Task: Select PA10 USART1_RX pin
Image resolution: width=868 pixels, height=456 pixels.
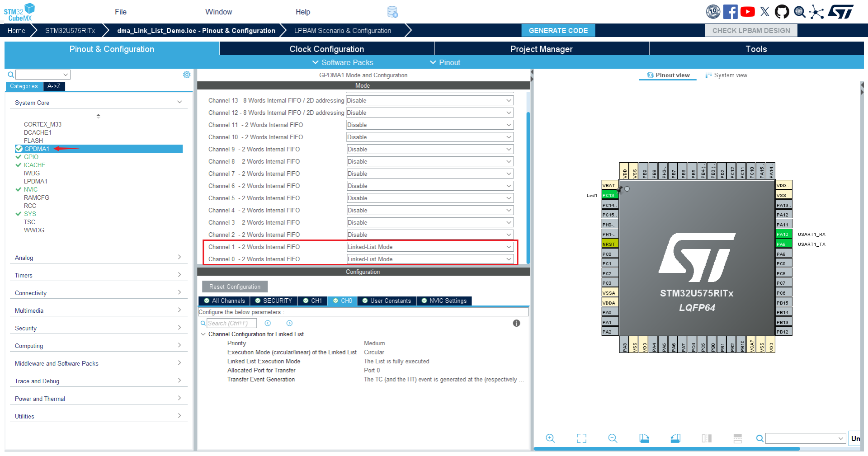Action: 783,234
